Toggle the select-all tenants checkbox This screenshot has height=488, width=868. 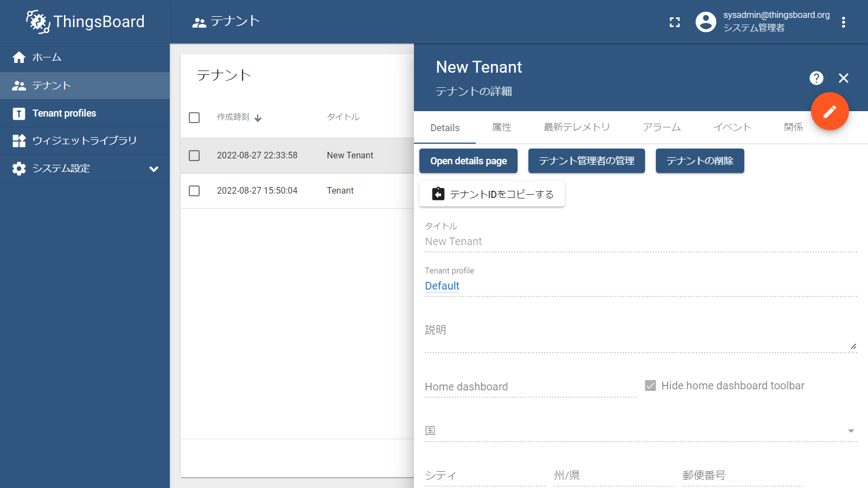(x=194, y=118)
